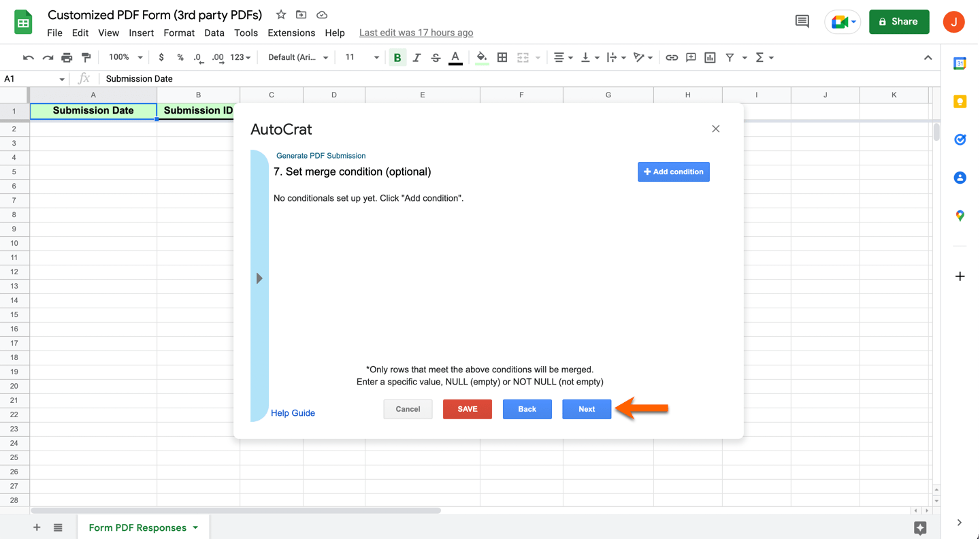
Task: Open the font family dropdown
Action: 298,58
